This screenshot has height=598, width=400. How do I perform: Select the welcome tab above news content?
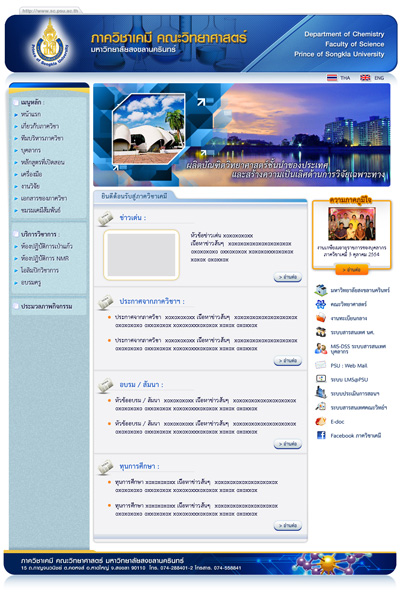point(134,196)
